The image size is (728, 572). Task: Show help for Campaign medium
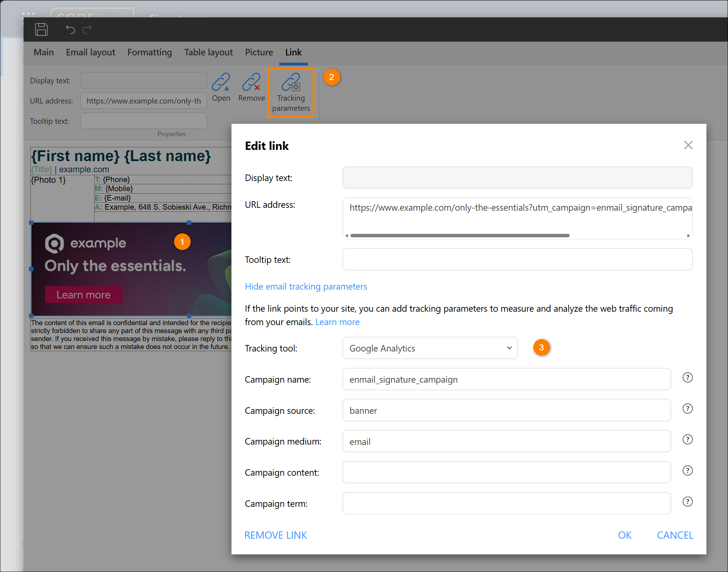point(687,439)
